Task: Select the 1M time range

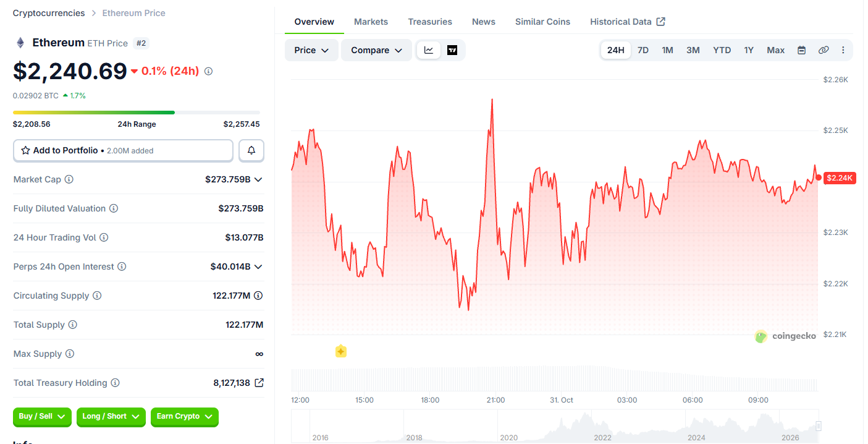Action: tap(668, 50)
